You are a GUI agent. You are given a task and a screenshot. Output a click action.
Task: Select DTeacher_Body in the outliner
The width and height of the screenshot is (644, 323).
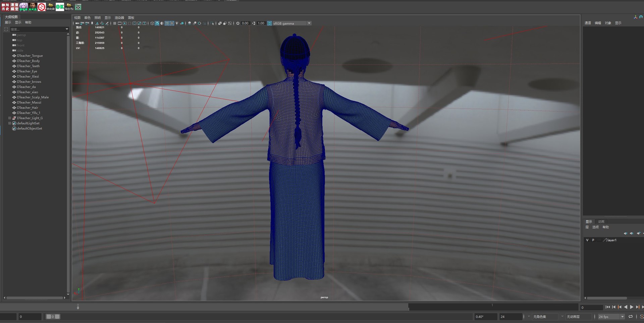[28, 61]
